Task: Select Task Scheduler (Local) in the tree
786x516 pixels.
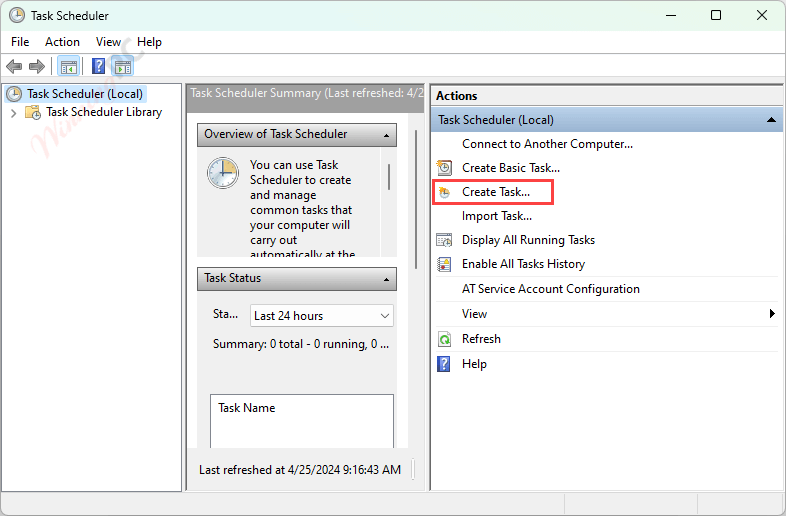Action: click(85, 94)
